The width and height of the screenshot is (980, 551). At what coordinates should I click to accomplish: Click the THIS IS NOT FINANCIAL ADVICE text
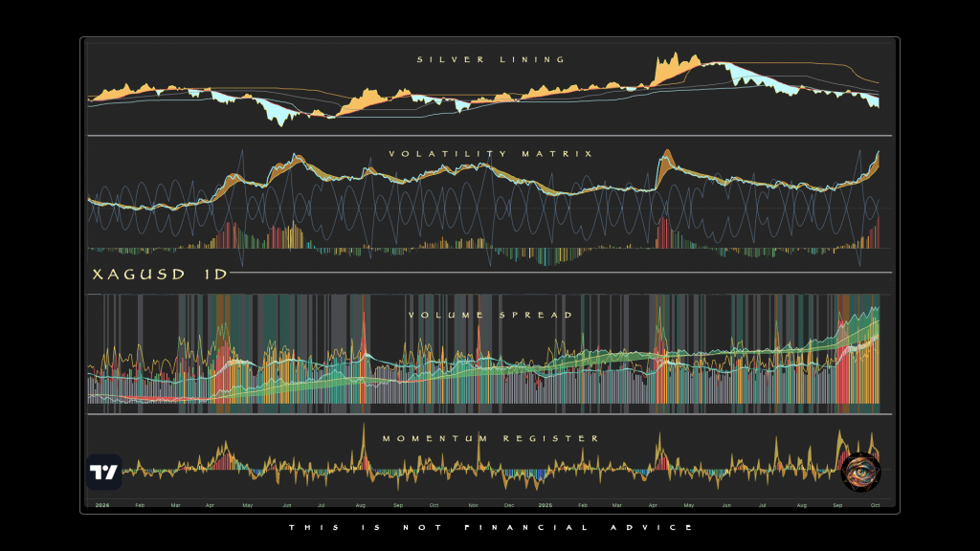point(489,527)
